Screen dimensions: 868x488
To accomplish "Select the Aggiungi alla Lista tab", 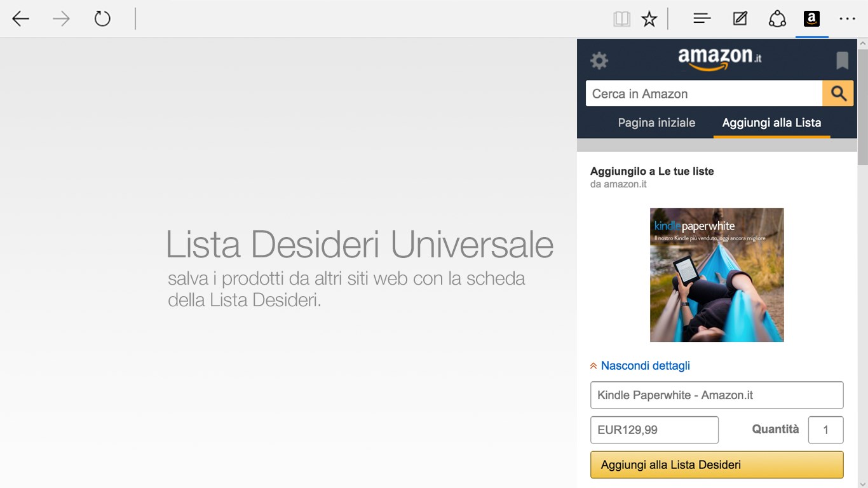I will coord(771,123).
